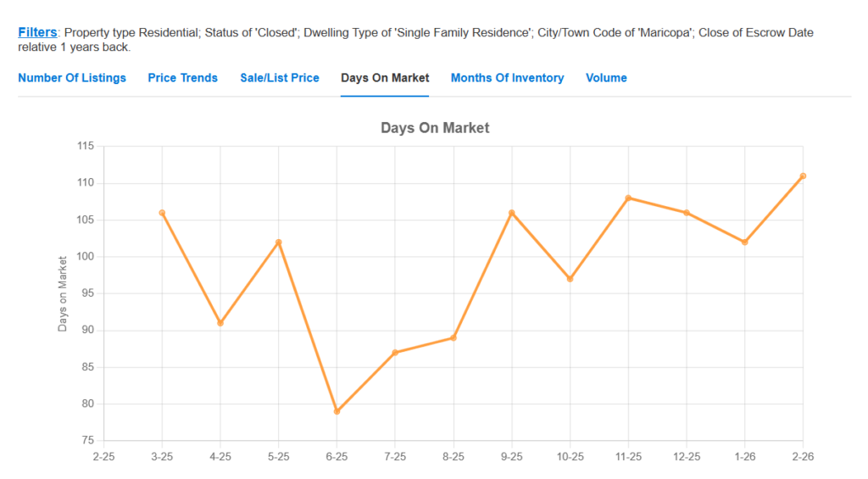Viewport: 868px width, 479px height.
Task: Click the 1-26 data point at 102 days
Action: point(744,242)
